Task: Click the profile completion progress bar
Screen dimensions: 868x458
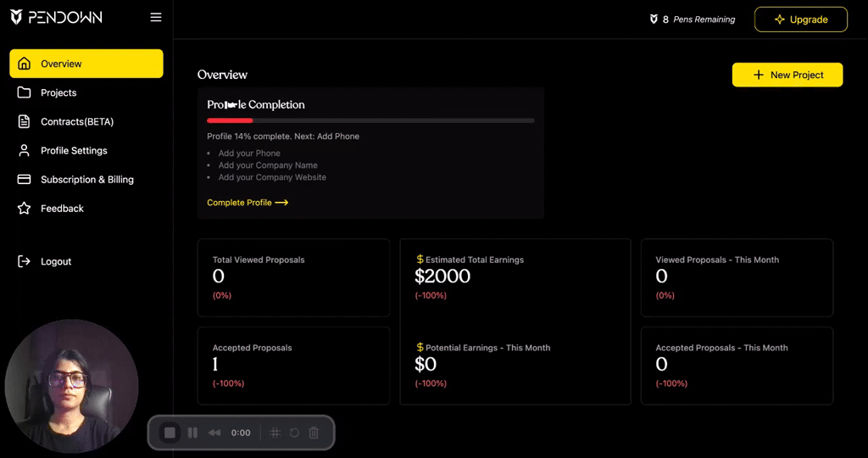Action: pos(370,120)
